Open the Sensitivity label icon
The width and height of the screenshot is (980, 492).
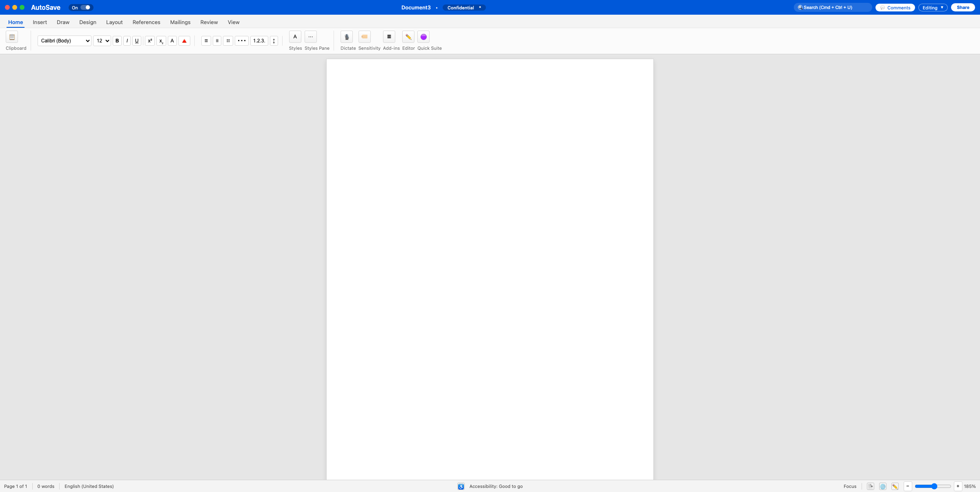click(x=364, y=37)
